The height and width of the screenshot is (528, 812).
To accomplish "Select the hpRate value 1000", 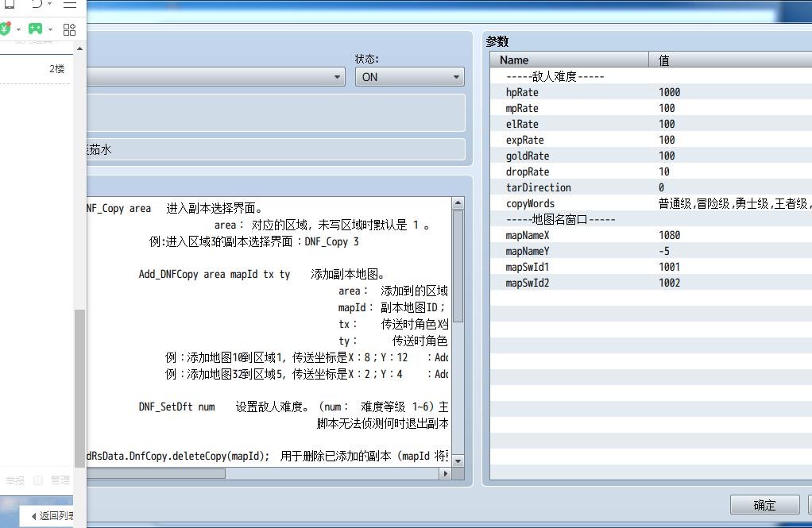I will tap(670, 92).
